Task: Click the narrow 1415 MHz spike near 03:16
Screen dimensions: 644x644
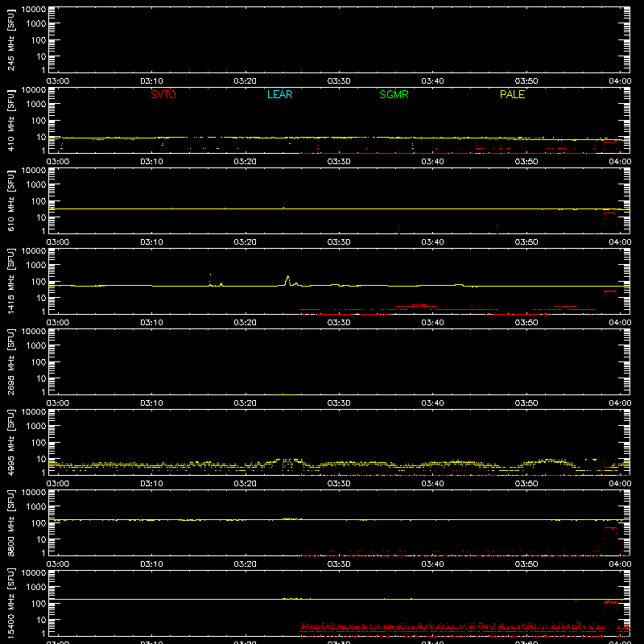Action: click(x=210, y=279)
